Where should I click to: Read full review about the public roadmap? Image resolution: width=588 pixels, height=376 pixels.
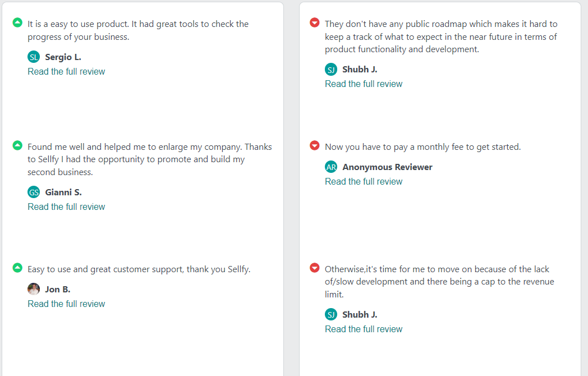(x=364, y=84)
